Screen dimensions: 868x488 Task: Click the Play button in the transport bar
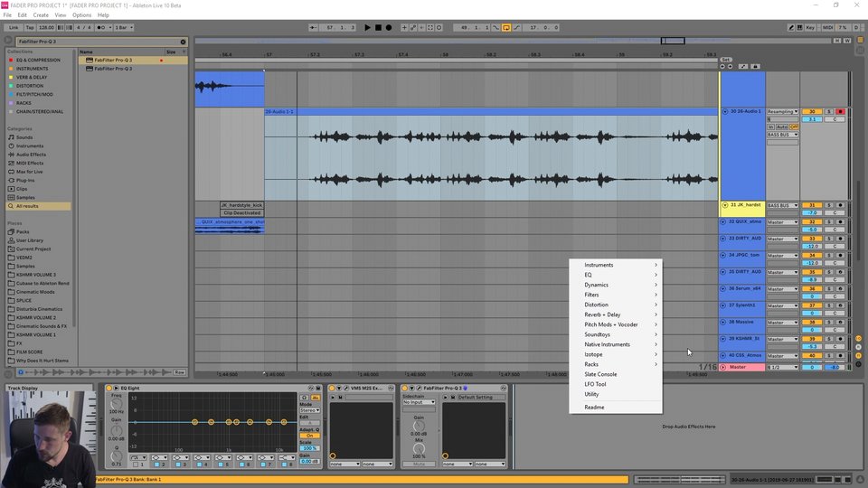tap(367, 27)
